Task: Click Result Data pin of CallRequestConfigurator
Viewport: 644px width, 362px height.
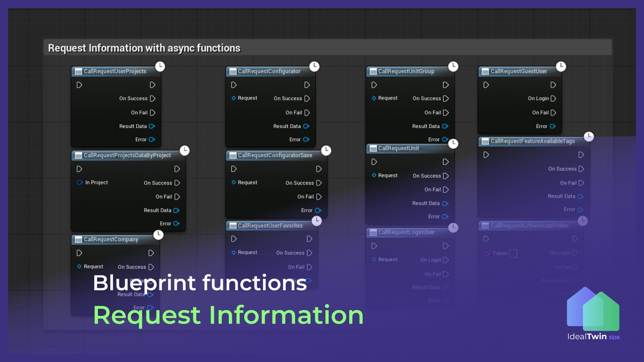Action: (x=306, y=126)
